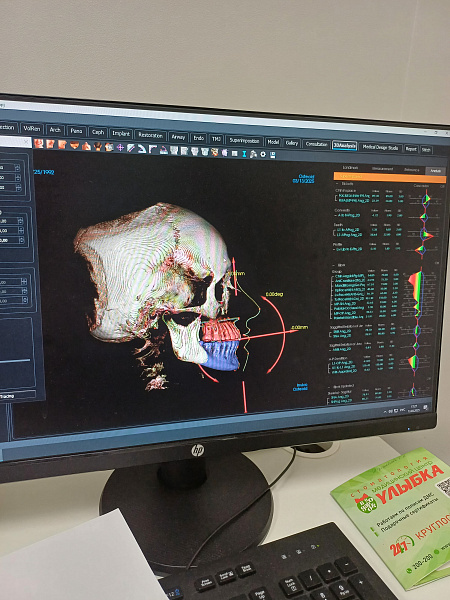Adjust the horizontal slider in the left panel
The image size is (450, 600).
coord(15,360)
